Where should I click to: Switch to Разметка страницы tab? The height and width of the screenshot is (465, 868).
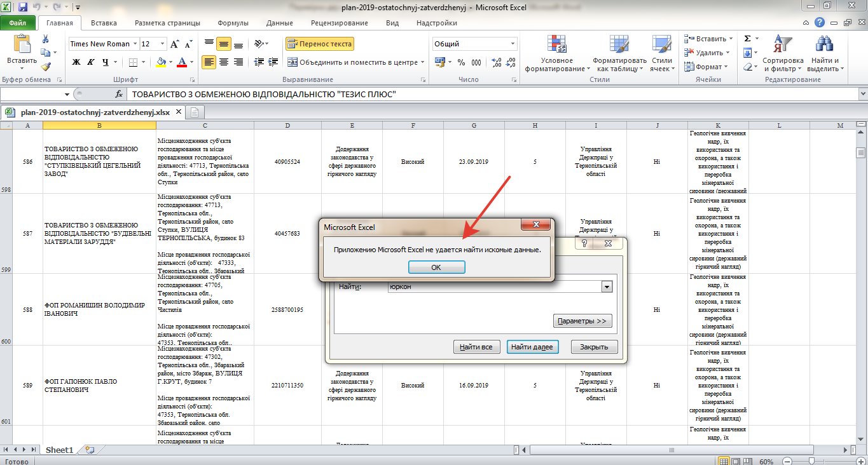click(x=167, y=23)
